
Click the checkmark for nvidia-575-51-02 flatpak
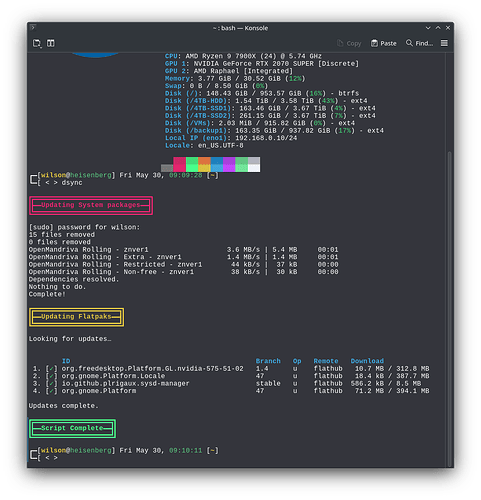[x=51, y=369]
